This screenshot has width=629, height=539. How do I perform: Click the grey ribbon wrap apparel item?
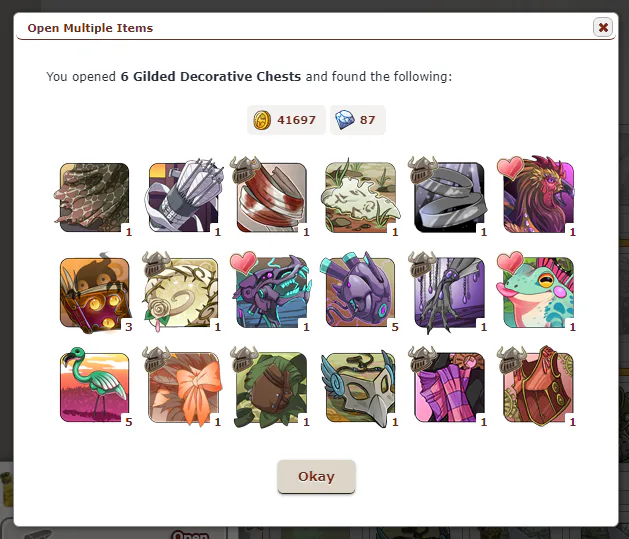coord(449,197)
